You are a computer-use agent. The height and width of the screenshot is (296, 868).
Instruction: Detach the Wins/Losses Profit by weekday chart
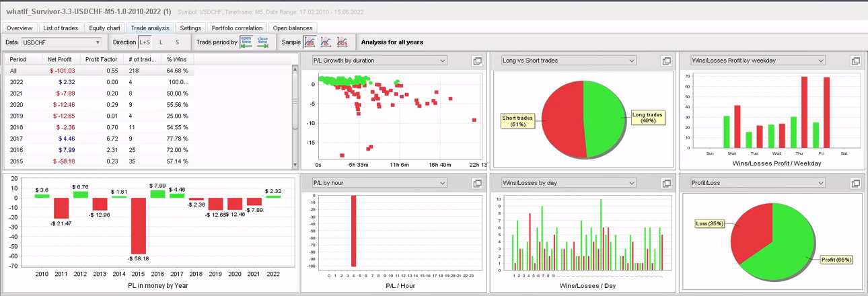856,61
